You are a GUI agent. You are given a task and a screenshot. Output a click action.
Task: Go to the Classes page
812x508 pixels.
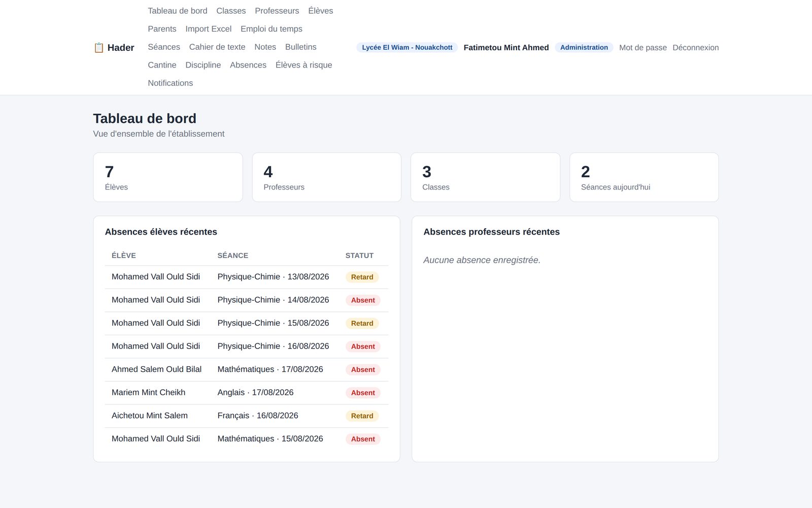(x=231, y=11)
